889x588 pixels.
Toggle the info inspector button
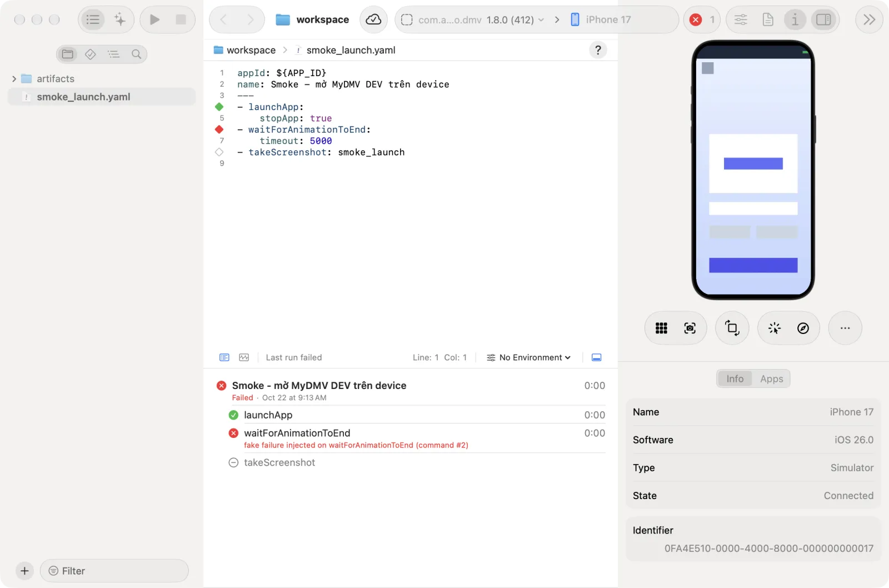click(795, 19)
